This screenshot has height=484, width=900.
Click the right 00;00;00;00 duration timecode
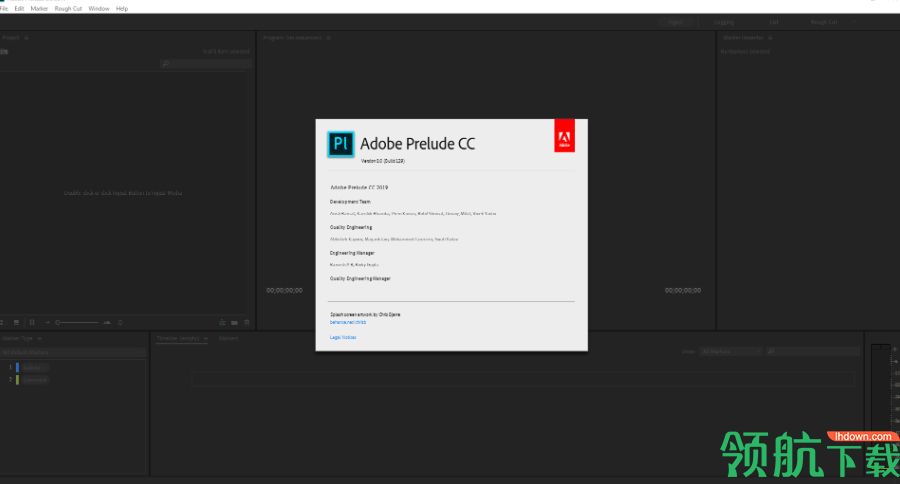coord(683,291)
